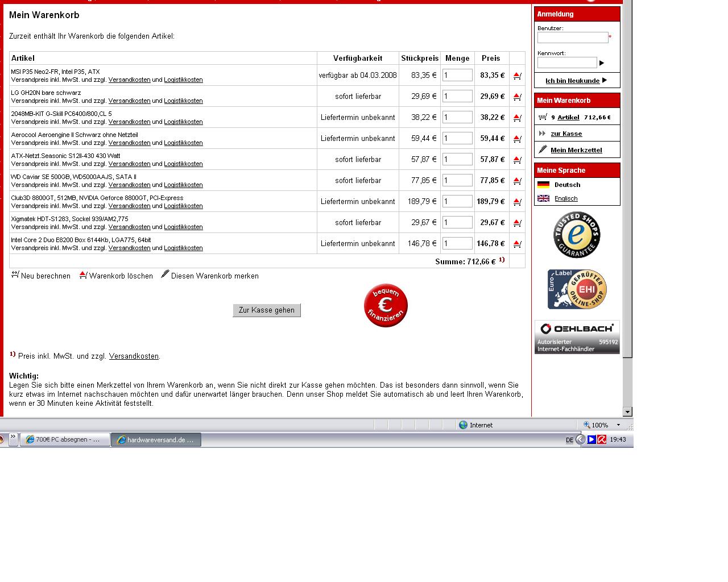Edit quantity field for LG GH20N
Viewport: 728px width, 582px height.
(x=457, y=96)
